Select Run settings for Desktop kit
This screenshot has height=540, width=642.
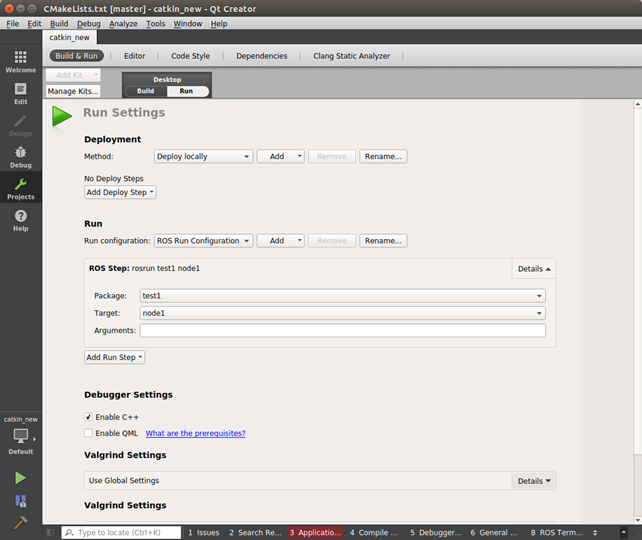186,91
